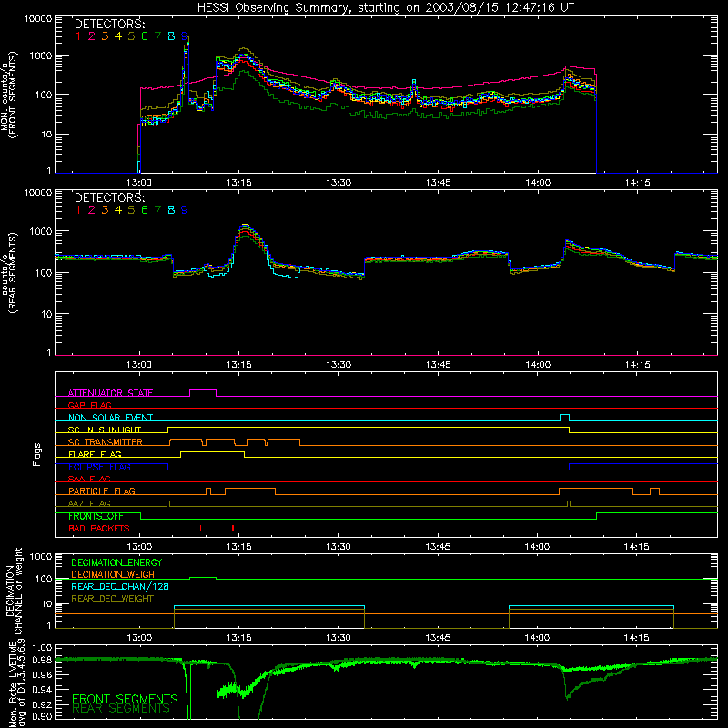Click the MON. counts/s front segments axis label
The image size is (728, 728).
(8, 96)
